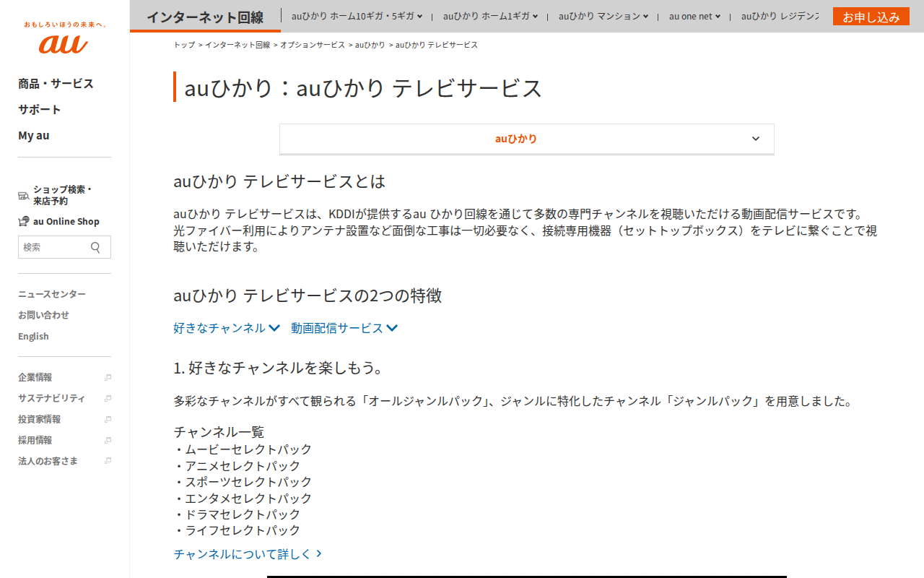The image size is (924, 578).
Task: Click the お申し込み button
Action: click(x=871, y=17)
